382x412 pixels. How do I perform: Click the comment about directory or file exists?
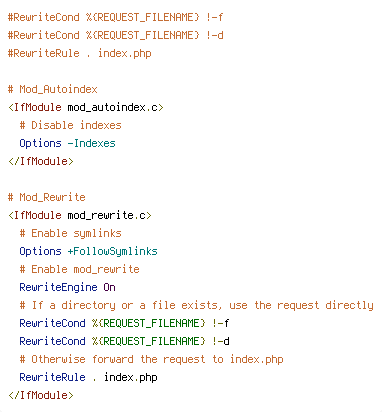coord(196,305)
